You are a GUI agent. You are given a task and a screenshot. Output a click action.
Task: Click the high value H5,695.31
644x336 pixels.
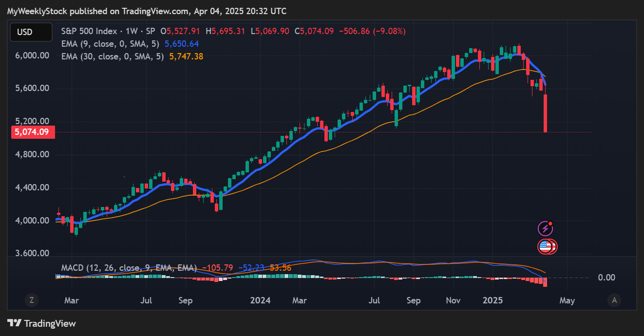click(x=226, y=31)
